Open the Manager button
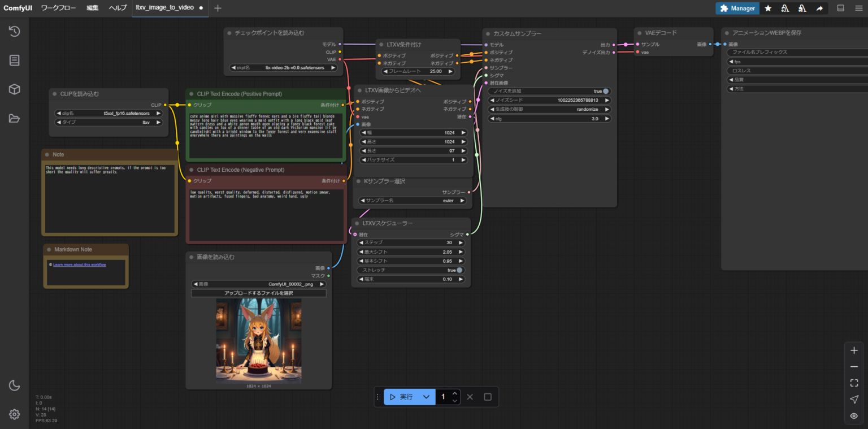 (x=737, y=8)
